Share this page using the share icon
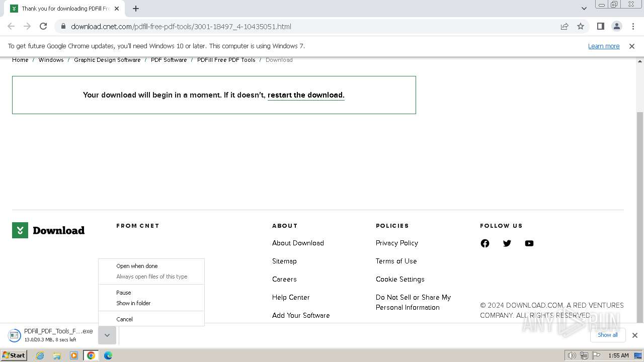The width and height of the screenshot is (644, 362). click(565, 26)
